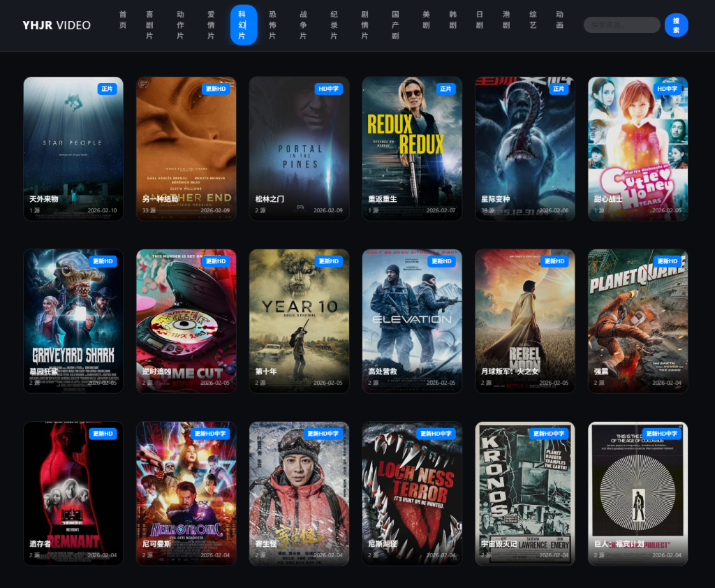Click the 月球叛军：火之女 title link
This screenshot has width=715, height=588.
[510, 372]
